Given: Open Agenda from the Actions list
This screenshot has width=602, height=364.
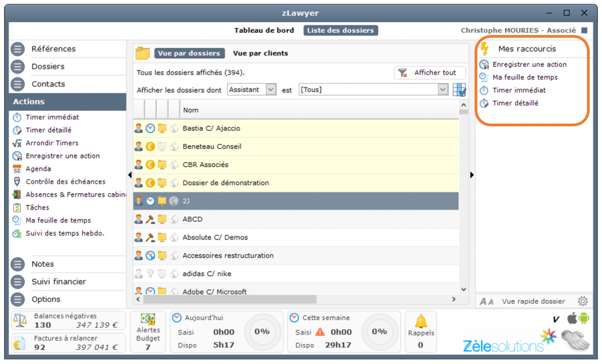Looking at the screenshot, I should [x=39, y=169].
